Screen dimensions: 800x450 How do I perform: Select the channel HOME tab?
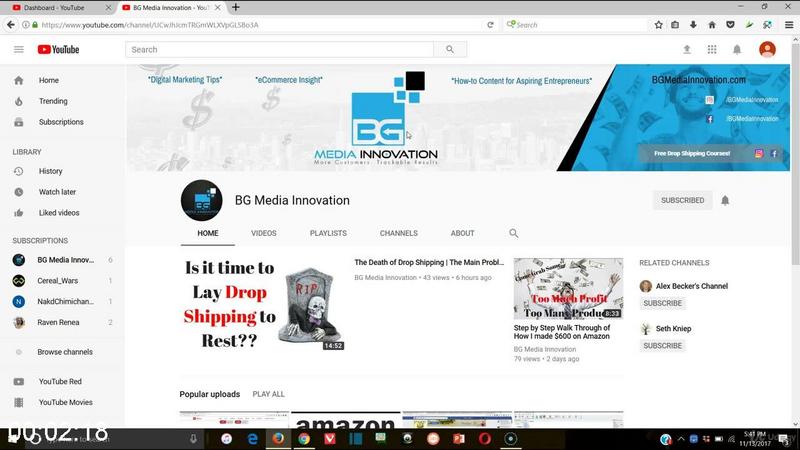click(x=208, y=233)
